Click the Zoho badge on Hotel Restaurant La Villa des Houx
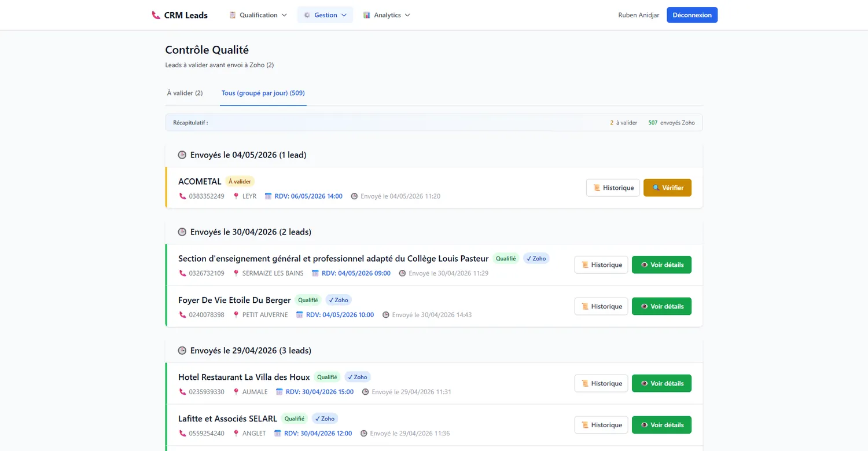868x451 pixels. click(x=358, y=377)
